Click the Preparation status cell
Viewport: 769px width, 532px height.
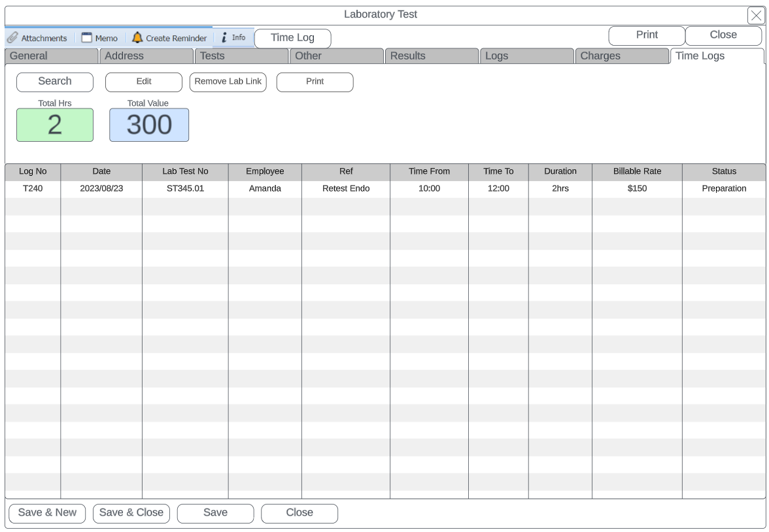click(724, 189)
